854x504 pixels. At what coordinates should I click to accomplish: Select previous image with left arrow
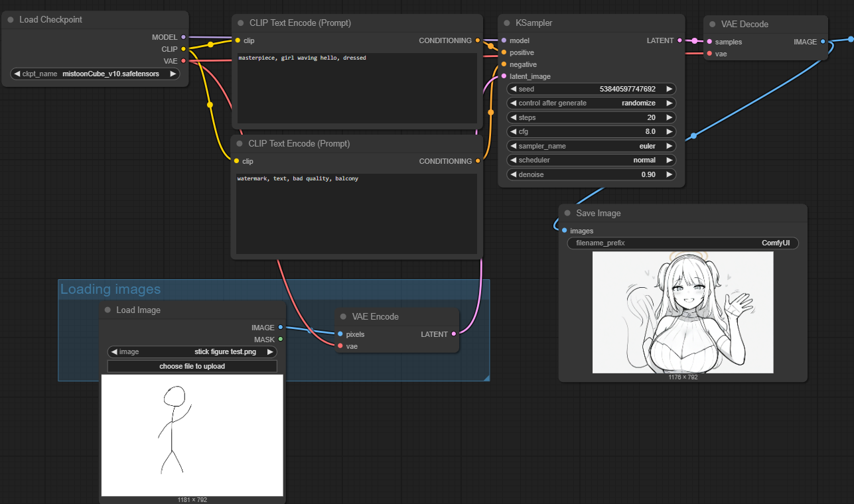pyautogui.click(x=114, y=352)
